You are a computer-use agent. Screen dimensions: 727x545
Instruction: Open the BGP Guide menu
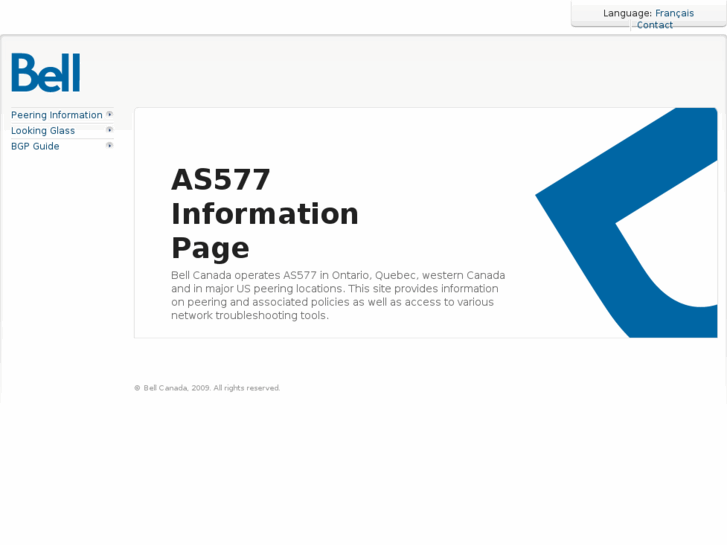click(35, 146)
